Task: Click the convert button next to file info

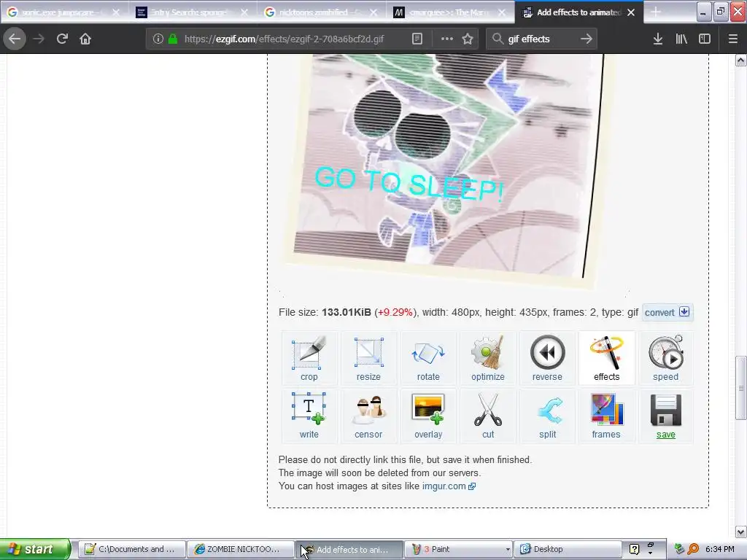Action: [x=667, y=312]
